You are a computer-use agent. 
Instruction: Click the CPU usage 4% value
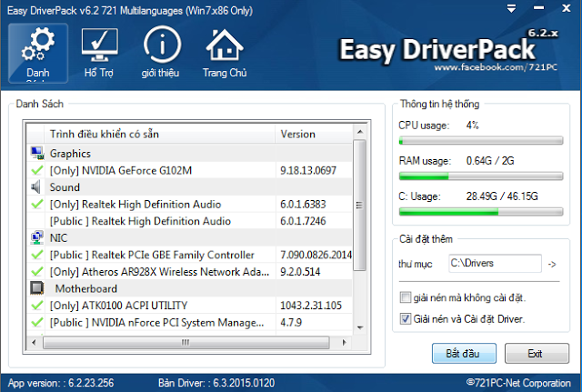pyautogui.click(x=473, y=126)
